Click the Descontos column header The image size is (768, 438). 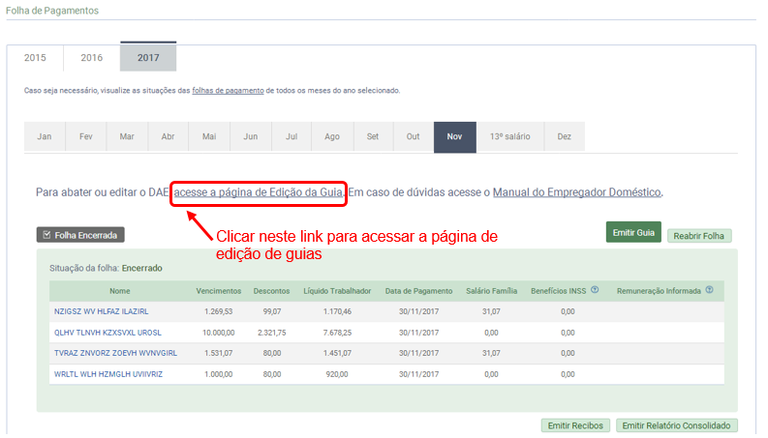271,291
